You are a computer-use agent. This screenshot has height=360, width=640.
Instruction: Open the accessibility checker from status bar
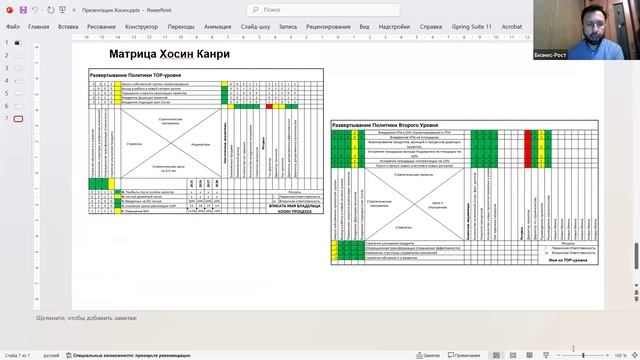click(128, 356)
